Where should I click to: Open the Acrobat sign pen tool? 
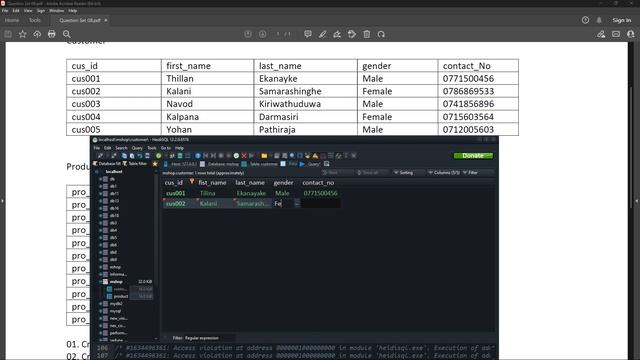coord(337,34)
